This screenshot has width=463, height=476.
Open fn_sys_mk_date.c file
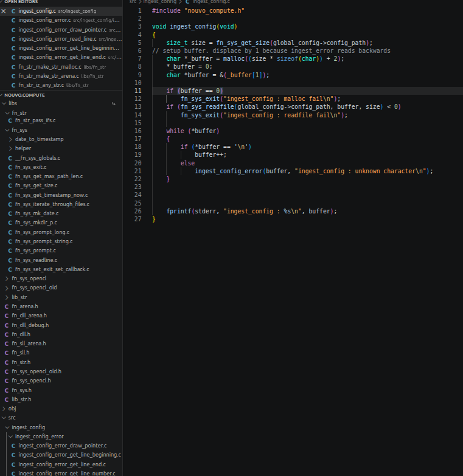click(37, 213)
